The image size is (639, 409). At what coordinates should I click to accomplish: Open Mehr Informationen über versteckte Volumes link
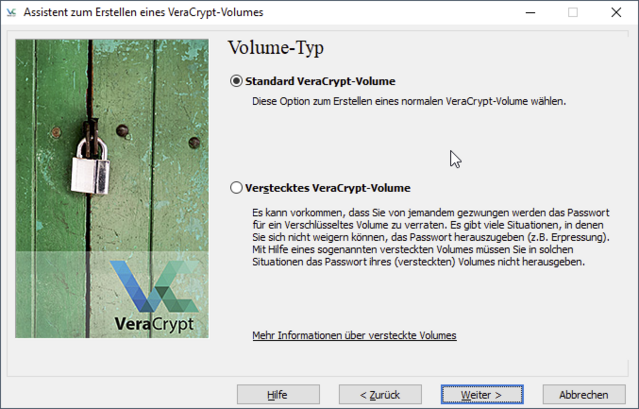(x=354, y=335)
